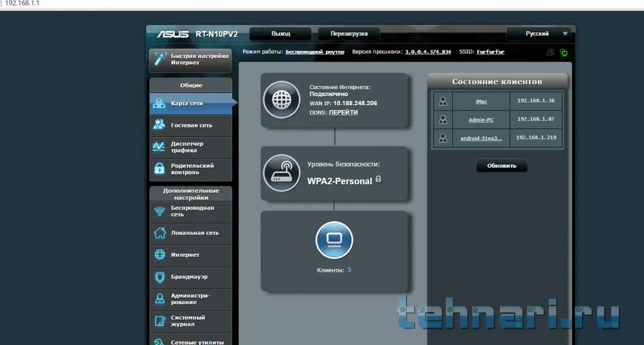Screen dimensions: 644x345
Task: Click the Internet status globe circle icon
Action: pos(282,100)
